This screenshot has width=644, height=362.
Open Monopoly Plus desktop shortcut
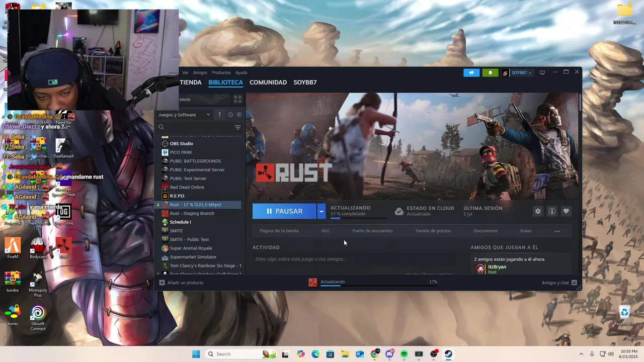(x=38, y=285)
